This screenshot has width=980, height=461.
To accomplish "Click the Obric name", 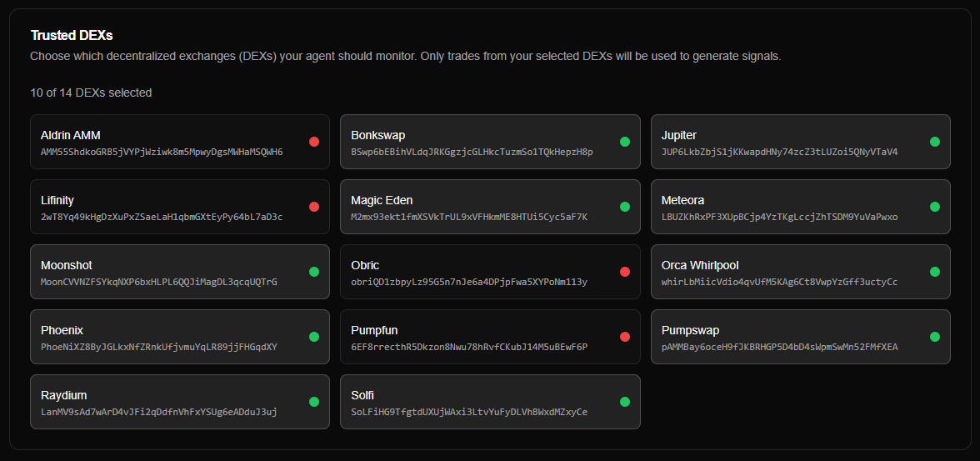I will (x=365, y=265).
